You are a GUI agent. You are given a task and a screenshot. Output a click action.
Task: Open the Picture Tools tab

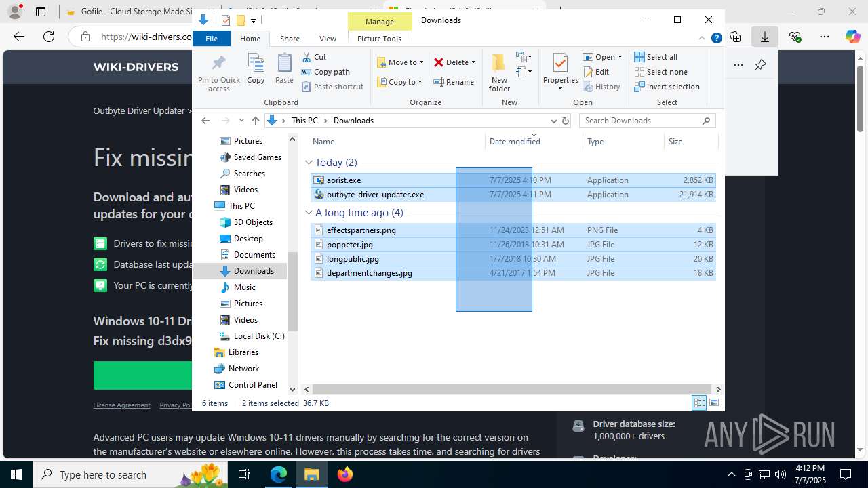tap(379, 39)
